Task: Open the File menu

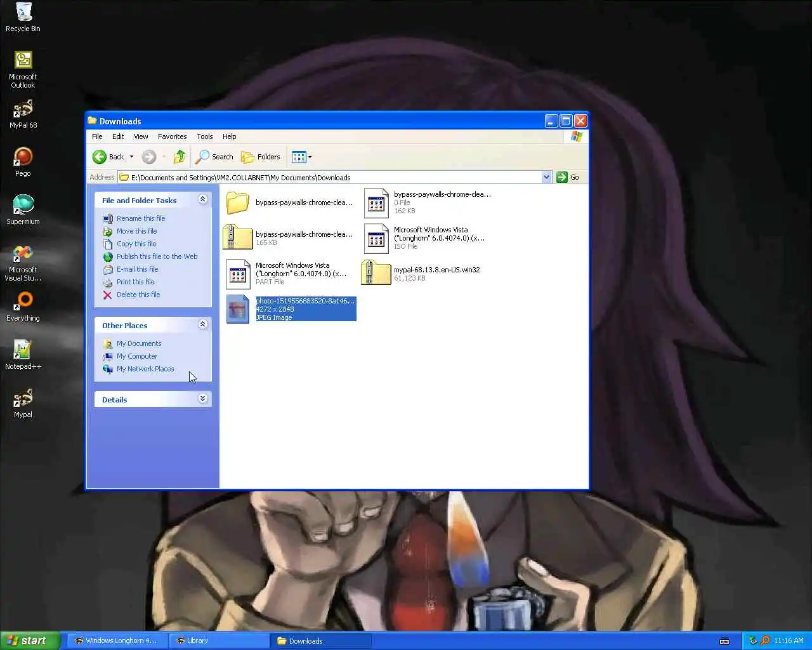Action: click(97, 136)
